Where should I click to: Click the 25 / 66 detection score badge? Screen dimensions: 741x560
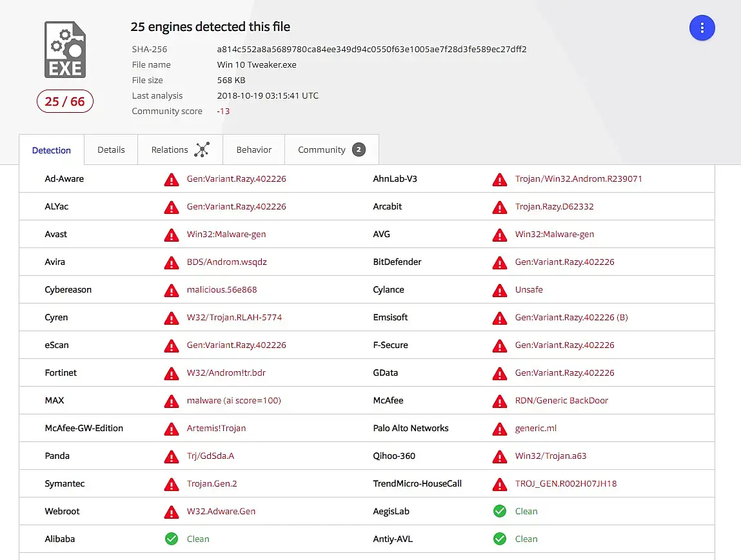tap(64, 101)
